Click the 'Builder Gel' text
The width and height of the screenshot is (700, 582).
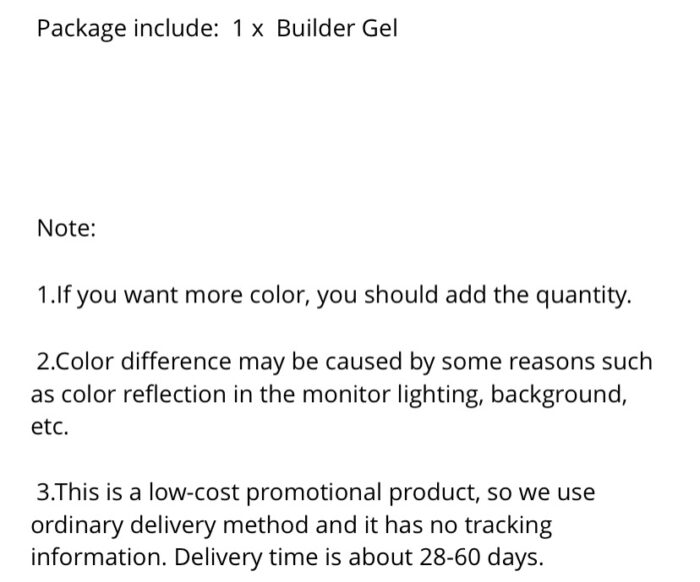coord(337,28)
